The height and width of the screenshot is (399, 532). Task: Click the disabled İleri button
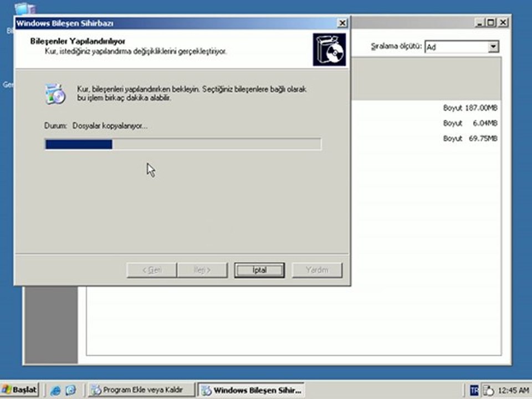pos(202,270)
